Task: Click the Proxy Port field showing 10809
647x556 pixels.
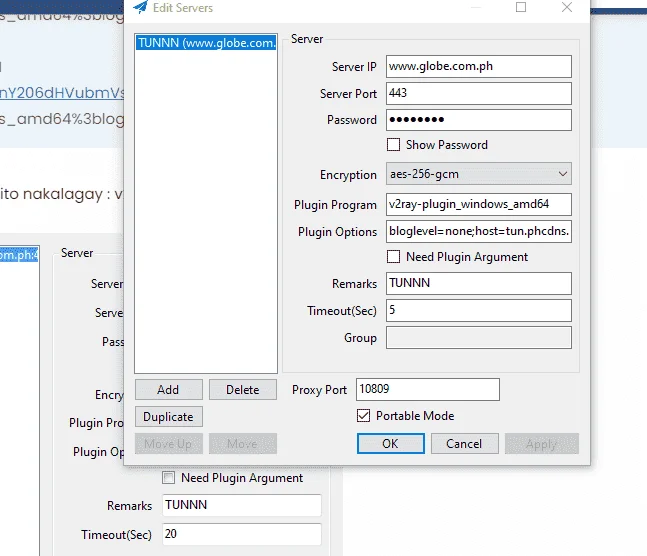Action: coord(428,389)
